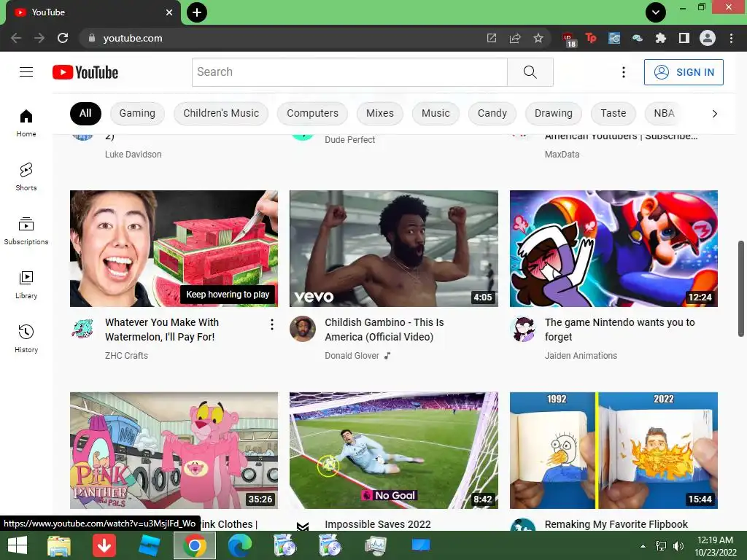
Task: Click the Chrome profile avatar
Action: pos(708,38)
